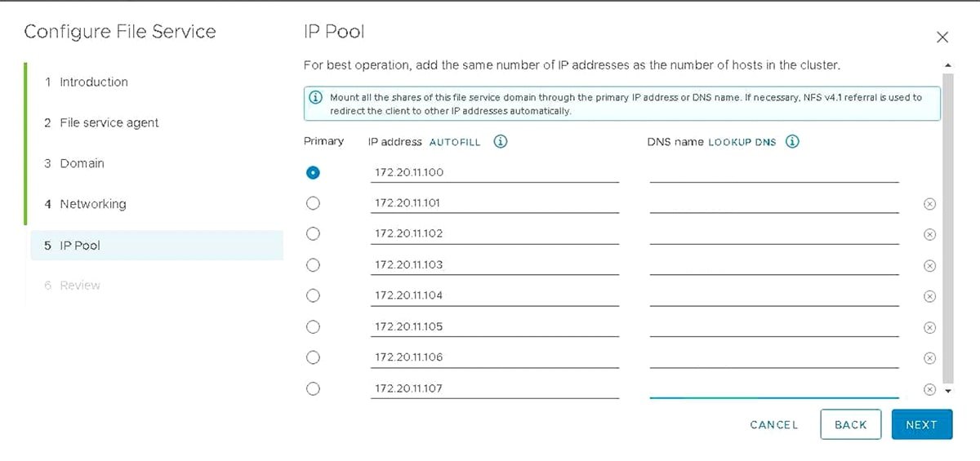Remove the 172.20.11.104 IP row

tap(929, 297)
